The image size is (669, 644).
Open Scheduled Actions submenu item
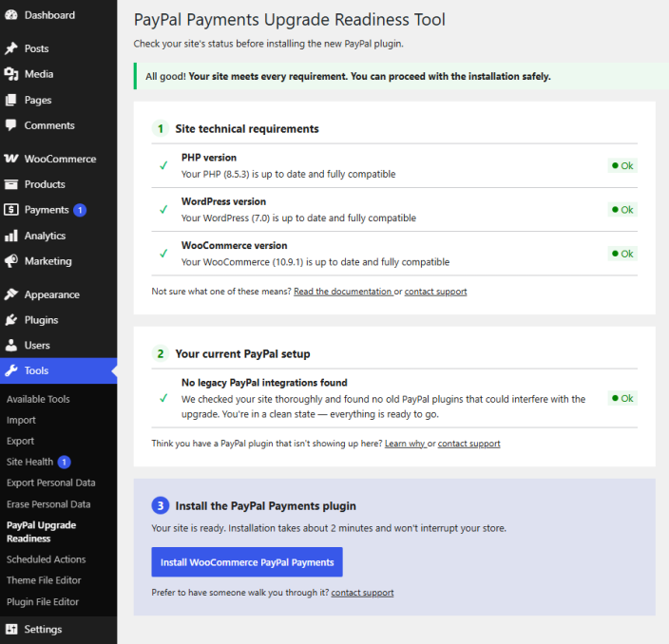pos(46,559)
